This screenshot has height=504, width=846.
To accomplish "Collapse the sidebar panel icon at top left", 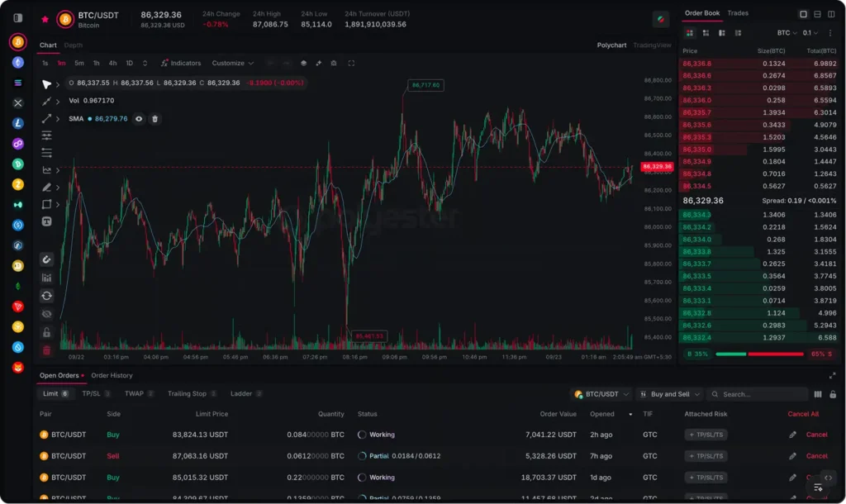I will coord(18,18).
